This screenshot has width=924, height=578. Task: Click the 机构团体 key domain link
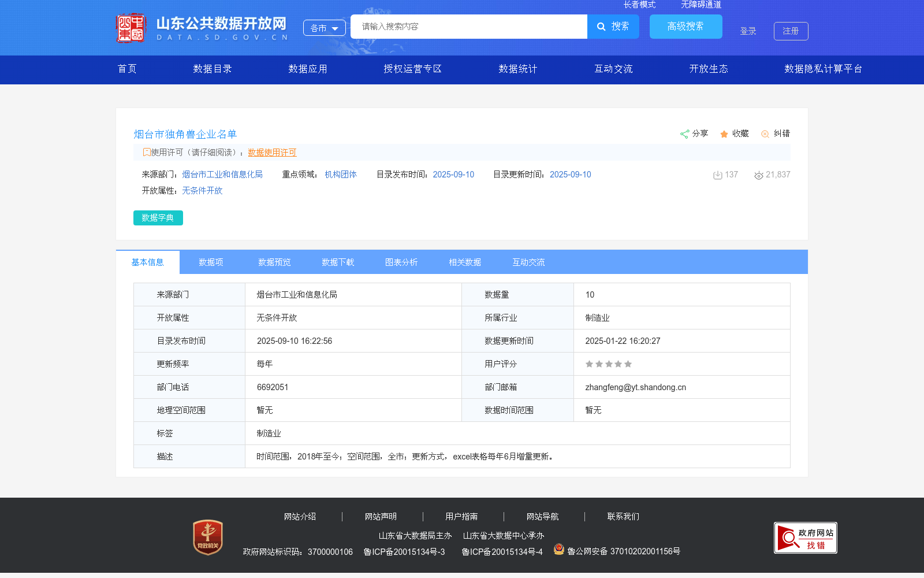click(x=341, y=175)
